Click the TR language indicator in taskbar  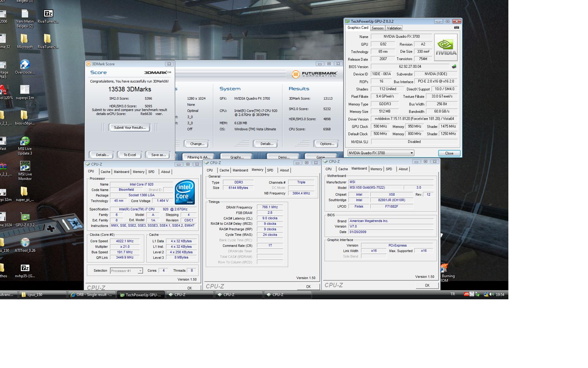(453, 294)
